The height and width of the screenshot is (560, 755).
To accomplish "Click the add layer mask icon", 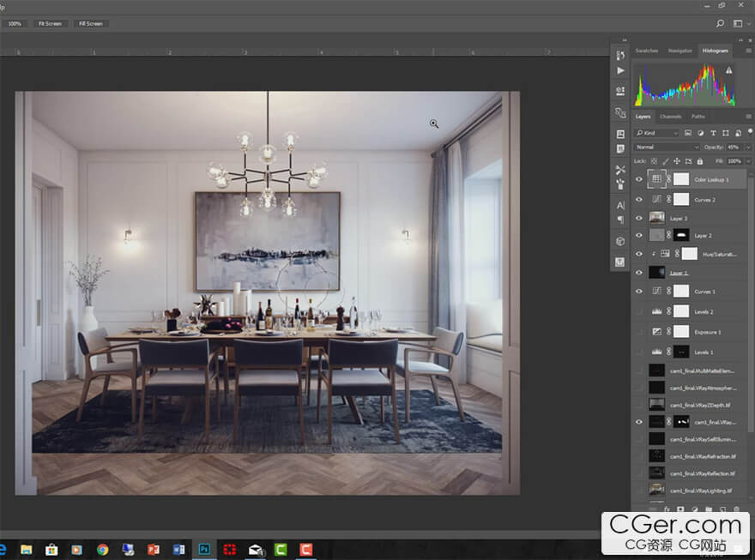I will click(x=680, y=509).
